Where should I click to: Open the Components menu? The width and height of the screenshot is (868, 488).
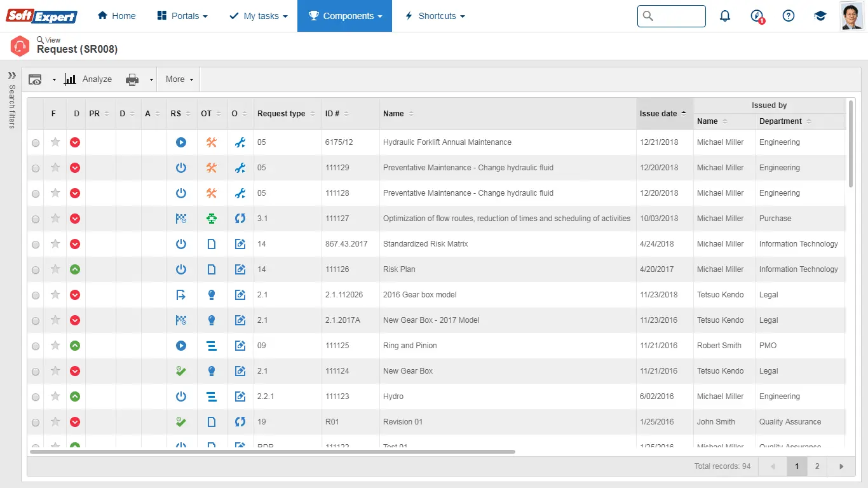[x=344, y=15]
